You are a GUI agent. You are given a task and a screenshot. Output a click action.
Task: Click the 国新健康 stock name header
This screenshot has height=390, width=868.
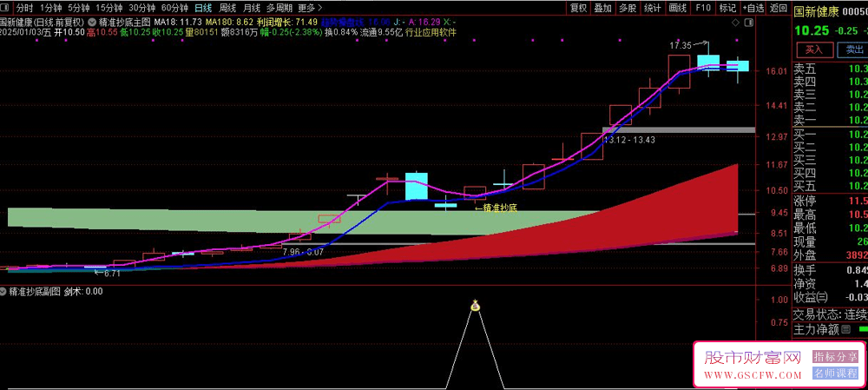(x=817, y=11)
